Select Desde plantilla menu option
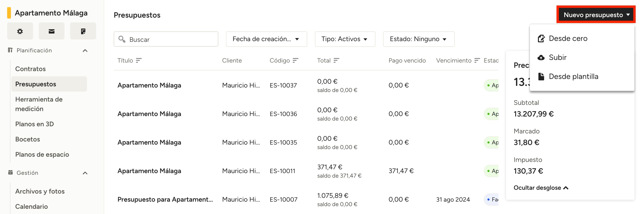The image size is (644, 214). (x=573, y=77)
